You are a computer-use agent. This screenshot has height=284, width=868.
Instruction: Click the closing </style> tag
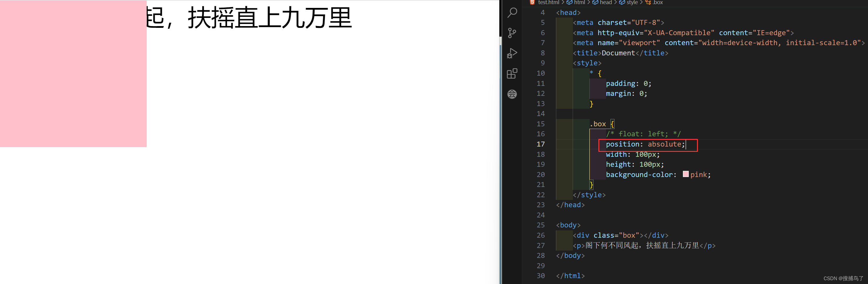click(x=589, y=195)
